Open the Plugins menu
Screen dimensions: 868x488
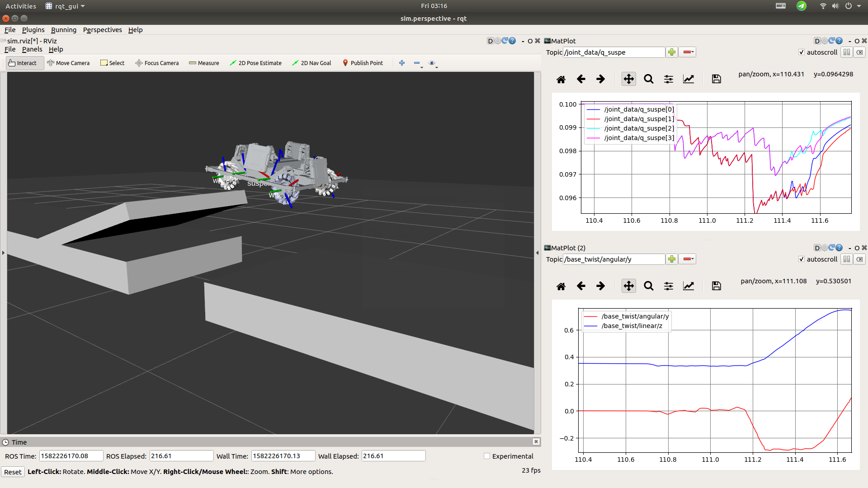pos(33,30)
